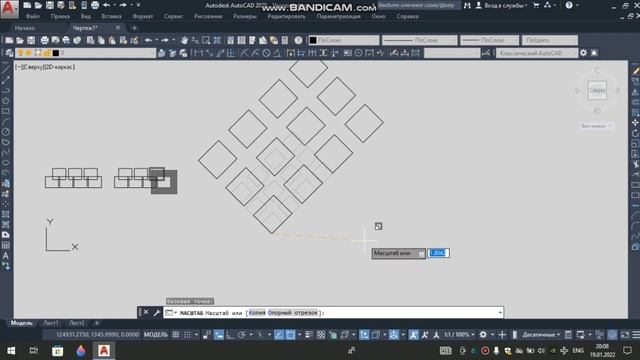Screen dimensions: 640x360
Task: Open workspace settings gear near Классический AutoCAD
Action: pos(584,53)
